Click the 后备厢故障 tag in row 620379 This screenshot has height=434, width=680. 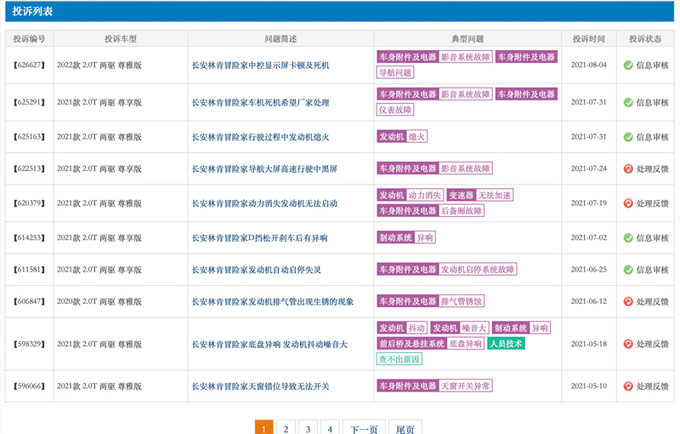click(461, 211)
